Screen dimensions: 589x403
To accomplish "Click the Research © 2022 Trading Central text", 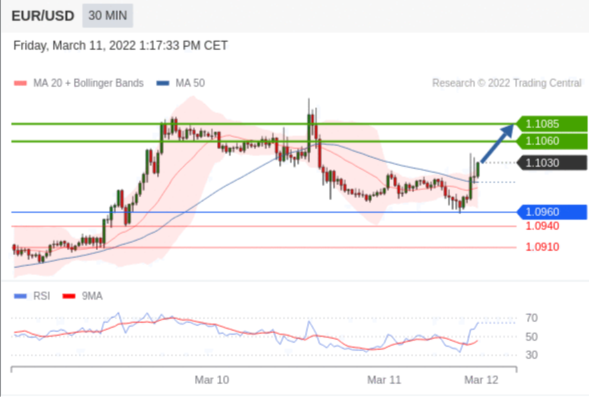I will (x=506, y=83).
